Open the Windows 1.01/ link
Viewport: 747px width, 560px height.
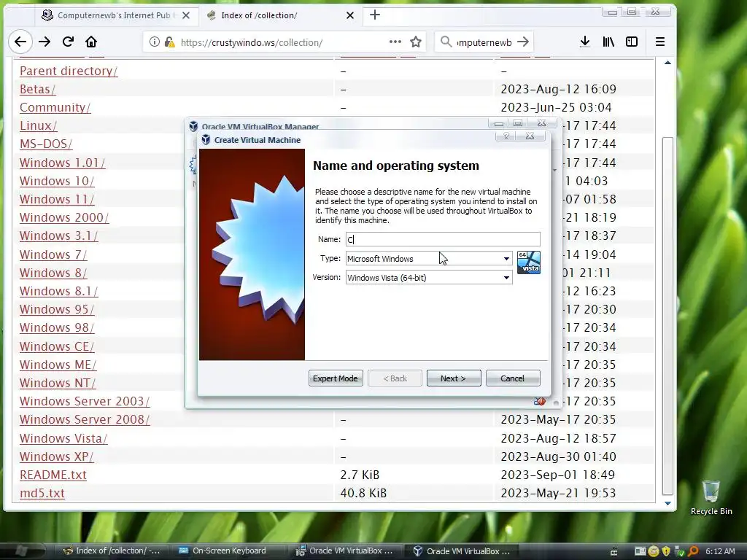tap(63, 163)
